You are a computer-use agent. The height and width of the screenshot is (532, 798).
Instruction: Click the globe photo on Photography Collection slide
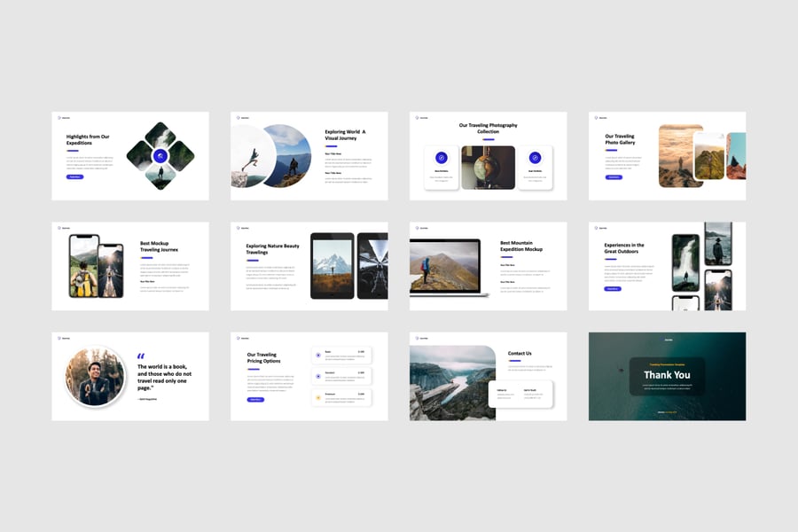tap(488, 168)
